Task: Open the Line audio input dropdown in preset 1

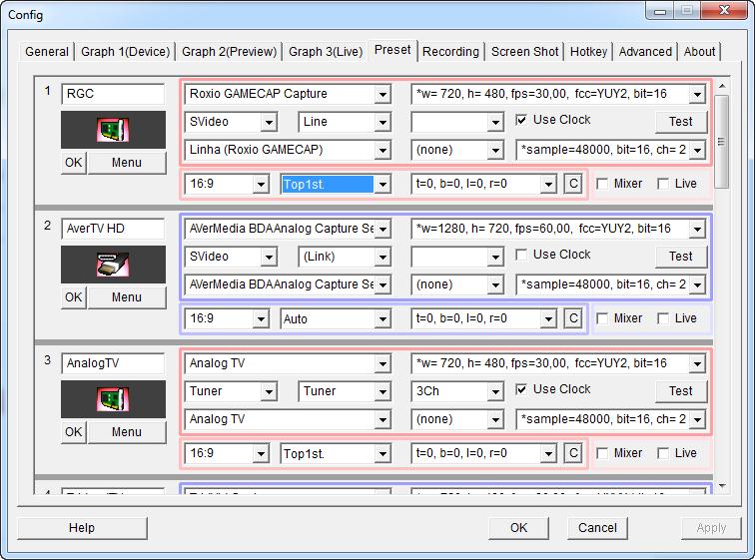Action: 345,122
